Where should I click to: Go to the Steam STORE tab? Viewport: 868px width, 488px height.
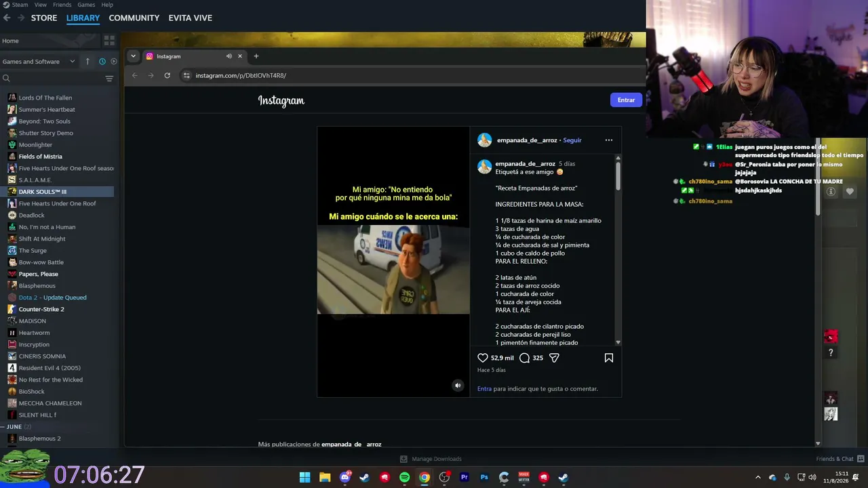pyautogui.click(x=44, y=18)
